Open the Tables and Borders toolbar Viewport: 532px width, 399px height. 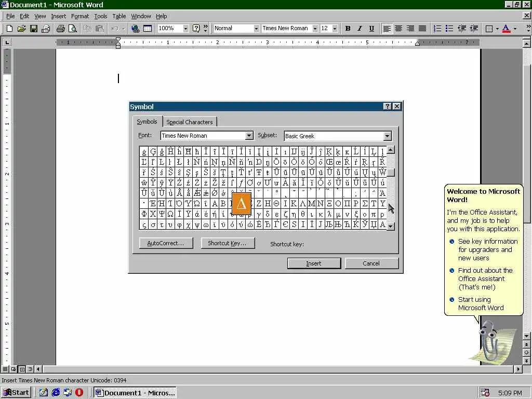point(148,29)
